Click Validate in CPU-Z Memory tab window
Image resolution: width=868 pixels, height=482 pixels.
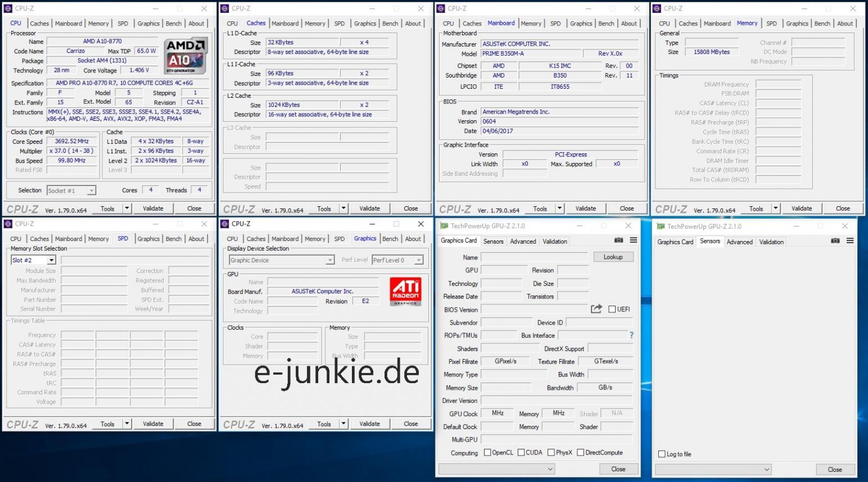[802, 208]
